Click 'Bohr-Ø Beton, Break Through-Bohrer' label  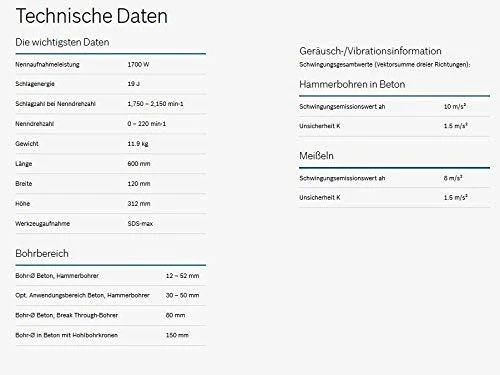point(67,315)
